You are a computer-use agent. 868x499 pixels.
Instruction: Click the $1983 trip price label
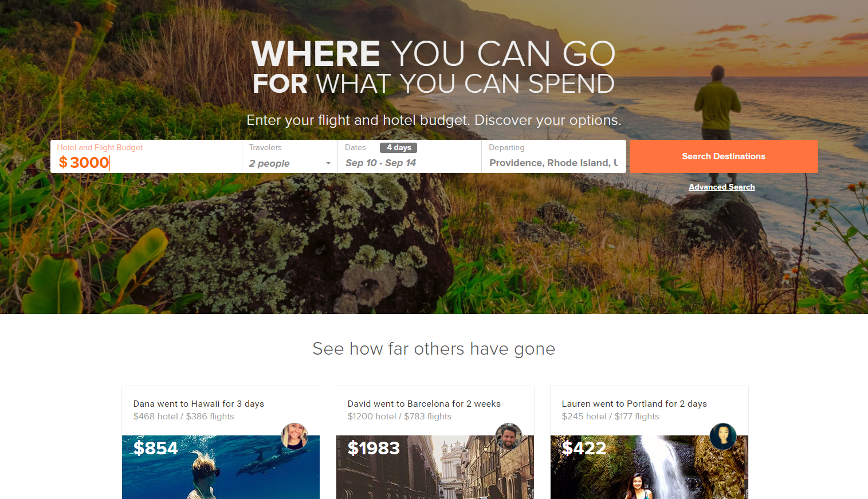pyautogui.click(x=374, y=448)
